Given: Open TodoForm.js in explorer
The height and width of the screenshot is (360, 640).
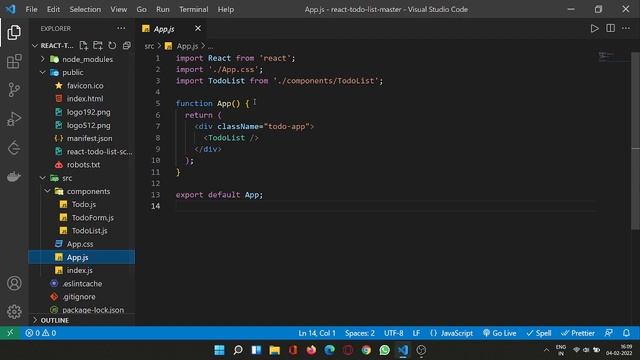Looking at the screenshot, I should 82,218.
